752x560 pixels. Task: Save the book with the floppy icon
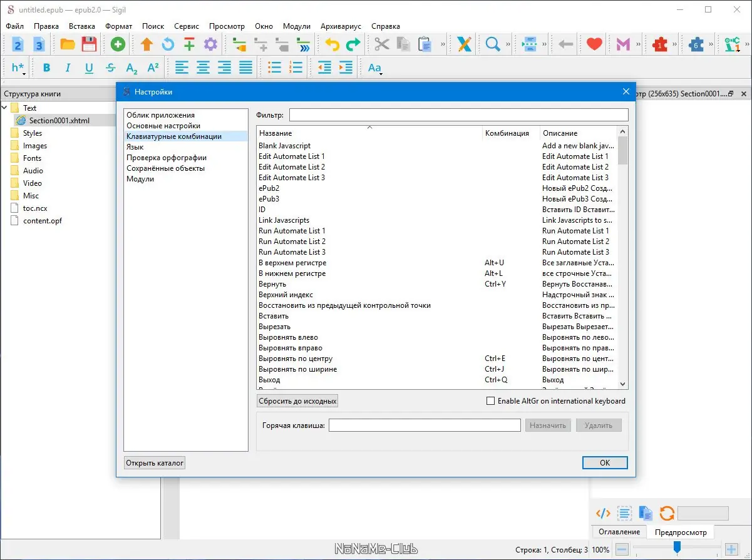click(x=89, y=44)
